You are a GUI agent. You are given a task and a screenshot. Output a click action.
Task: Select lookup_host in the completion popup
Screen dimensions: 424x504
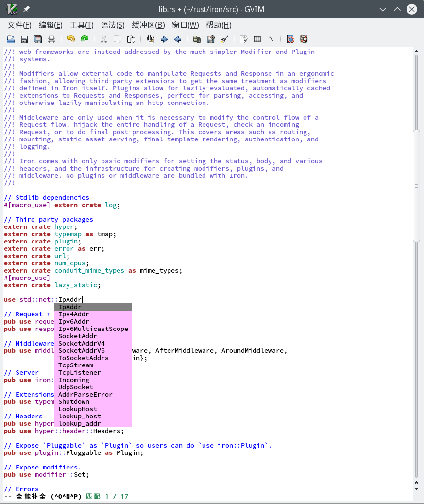click(79, 417)
